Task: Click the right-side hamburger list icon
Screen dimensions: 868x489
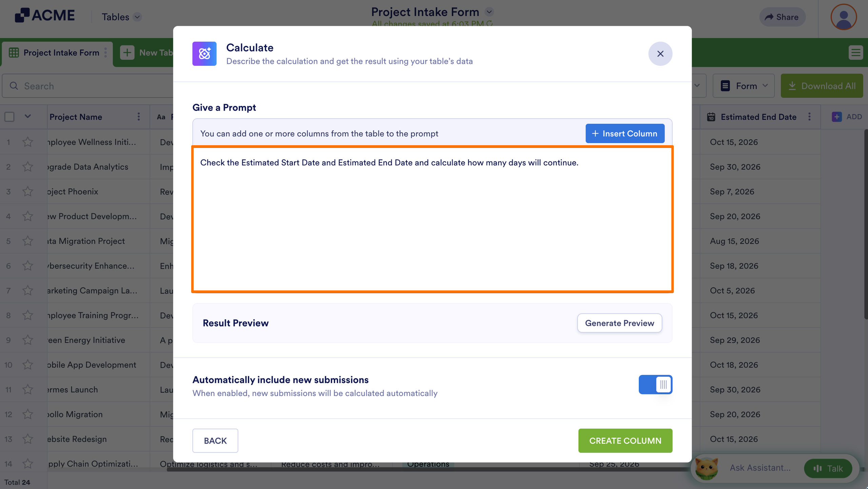Action: [855, 53]
